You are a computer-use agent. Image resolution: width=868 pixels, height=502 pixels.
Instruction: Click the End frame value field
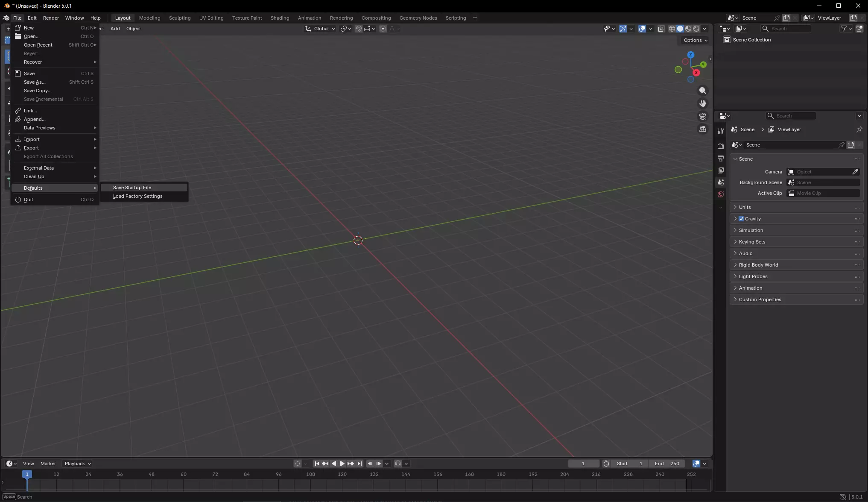point(667,464)
